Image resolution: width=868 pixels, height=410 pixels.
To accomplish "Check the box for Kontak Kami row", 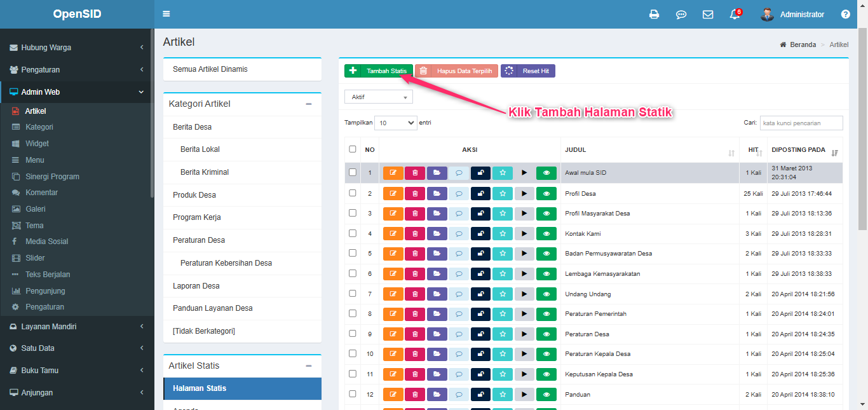I will [353, 233].
